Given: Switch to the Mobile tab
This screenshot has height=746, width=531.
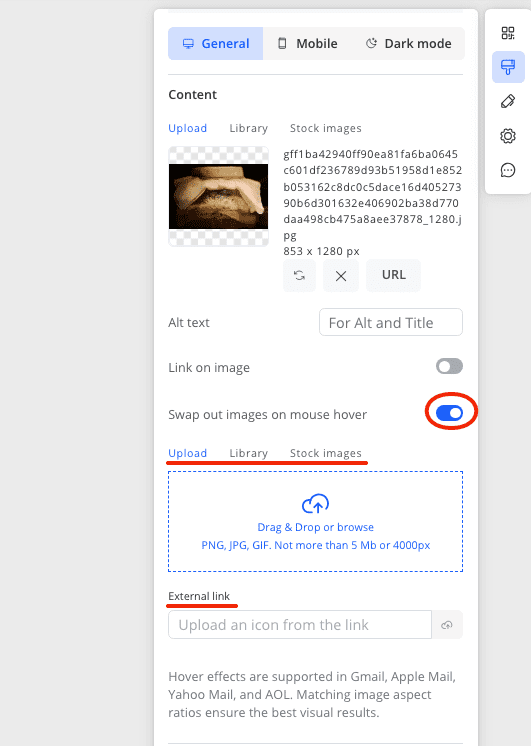Looking at the screenshot, I should 307,44.
